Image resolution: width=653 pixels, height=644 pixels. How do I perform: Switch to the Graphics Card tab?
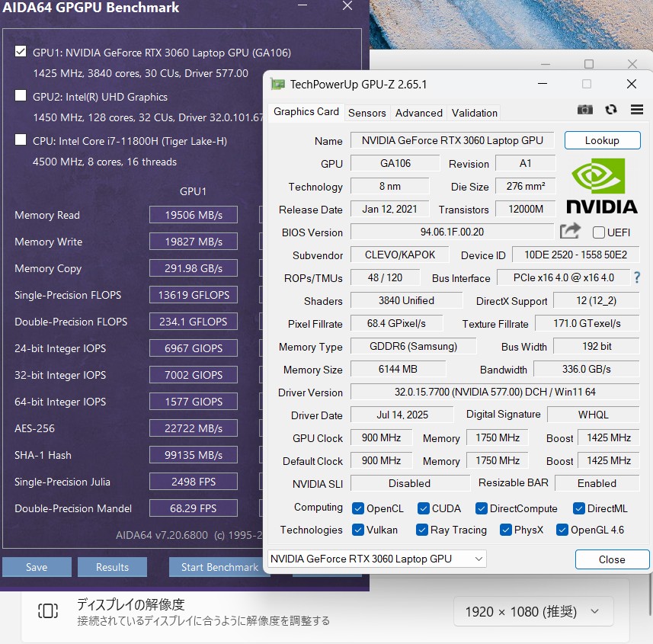[x=306, y=112]
